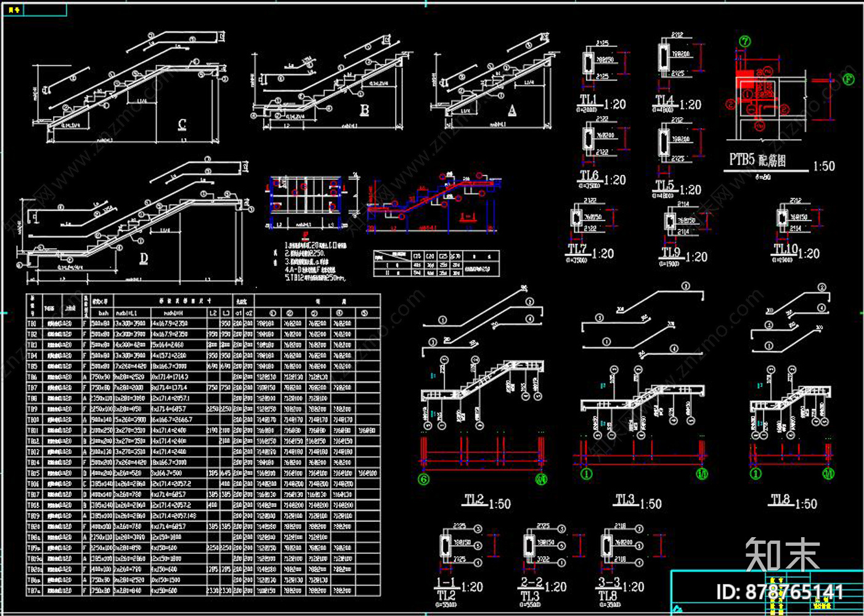Click the C20 cell in small table
Image resolution: width=864 pixels, height=616 pixels.
[431, 256]
